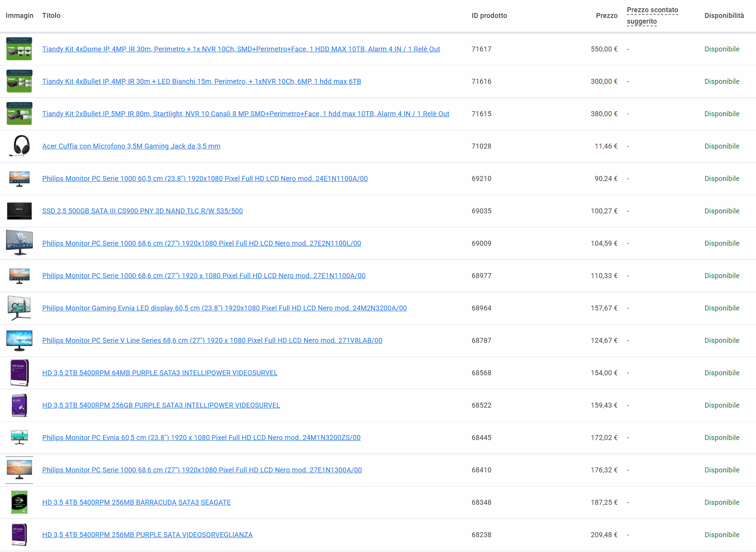Click the Titolo column header
The image size is (756, 552).
pyautogui.click(x=51, y=16)
